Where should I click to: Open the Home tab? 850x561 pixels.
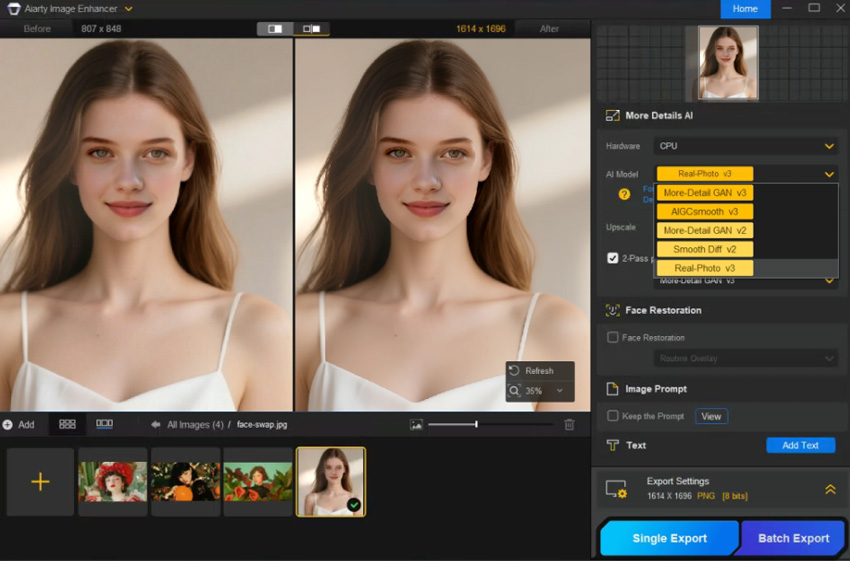pos(745,9)
